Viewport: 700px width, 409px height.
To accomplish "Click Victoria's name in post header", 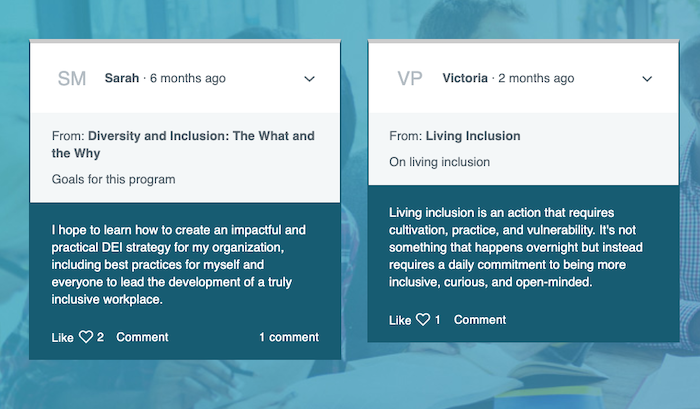I will pyautogui.click(x=465, y=78).
